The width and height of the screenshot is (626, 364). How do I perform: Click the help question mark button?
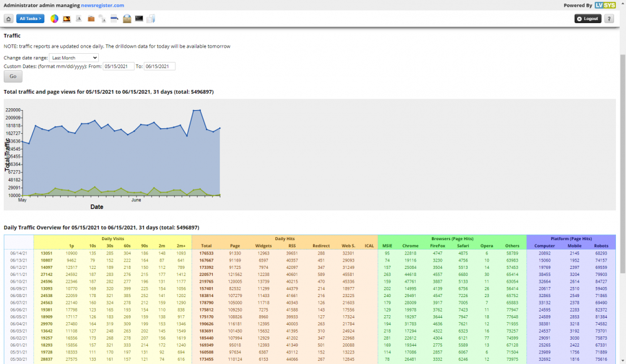(x=609, y=19)
